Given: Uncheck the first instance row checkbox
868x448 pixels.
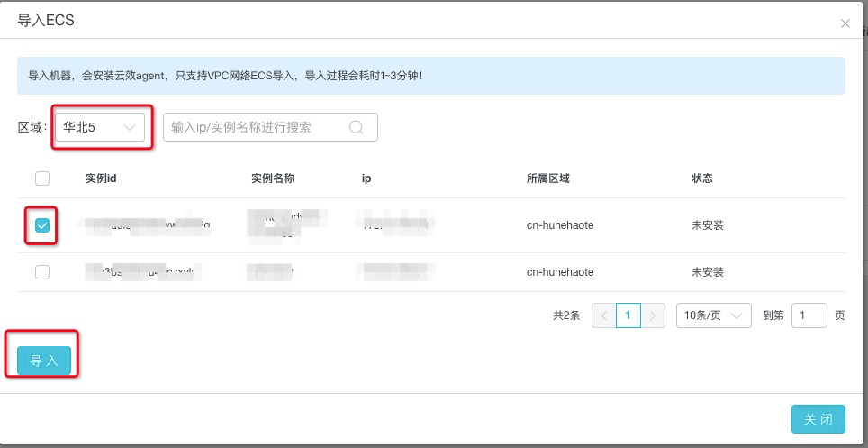Looking at the screenshot, I should click(x=42, y=225).
